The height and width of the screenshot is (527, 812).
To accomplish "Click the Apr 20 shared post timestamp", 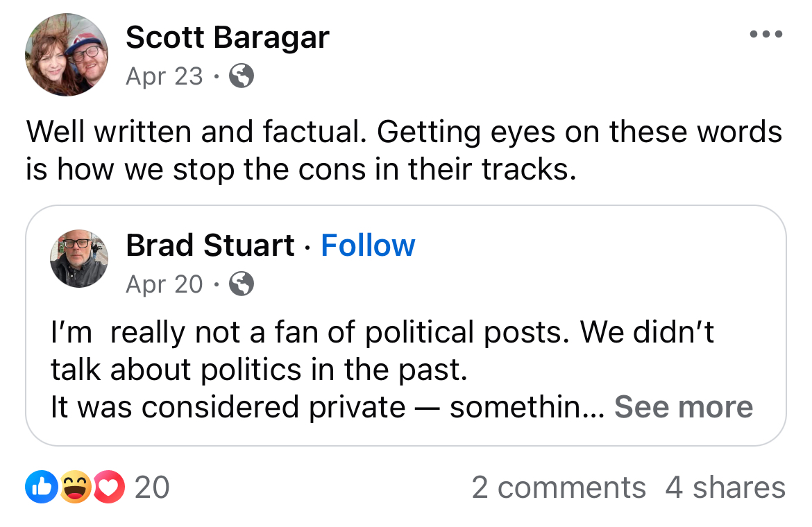I will click(164, 284).
